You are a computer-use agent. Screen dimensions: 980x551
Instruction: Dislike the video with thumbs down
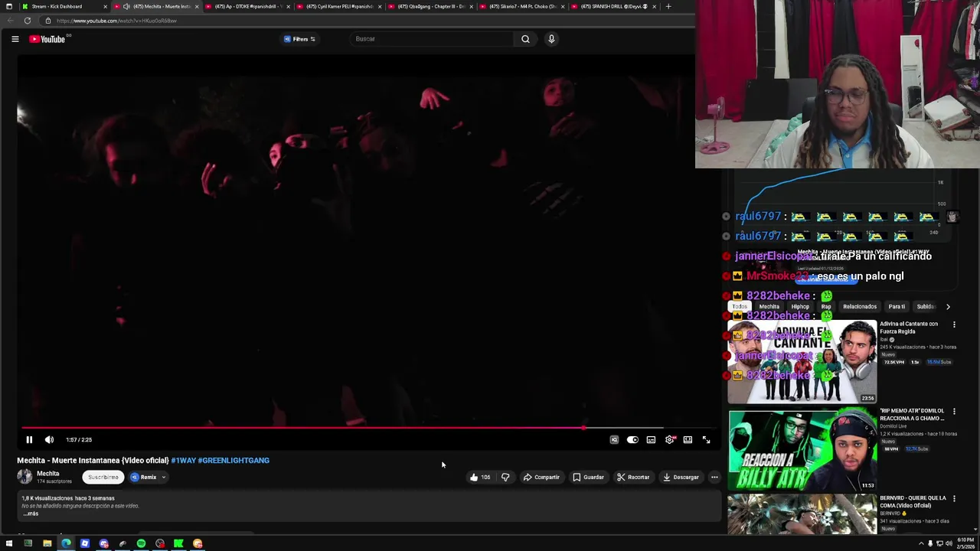tap(505, 478)
